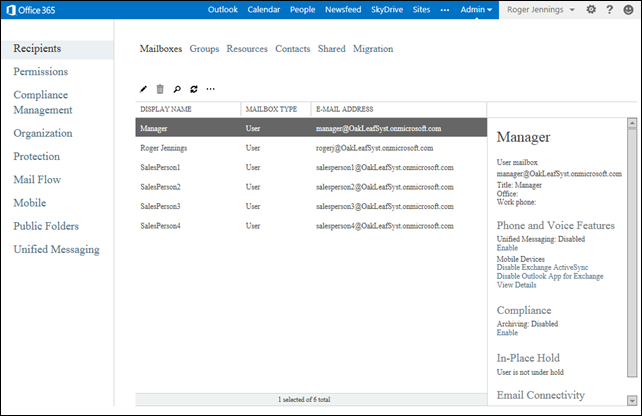The height and width of the screenshot is (416, 642).
Task: Click the Delete trash can icon
Action: point(160,89)
